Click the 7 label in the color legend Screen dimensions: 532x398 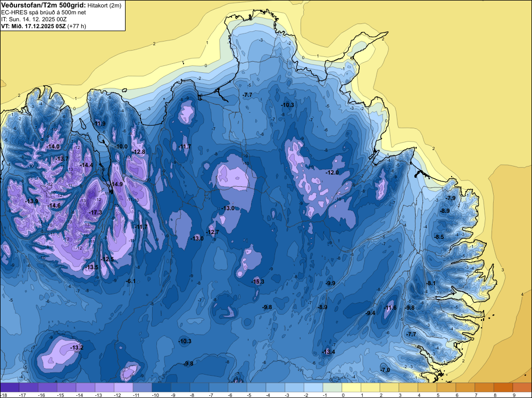(476, 395)
